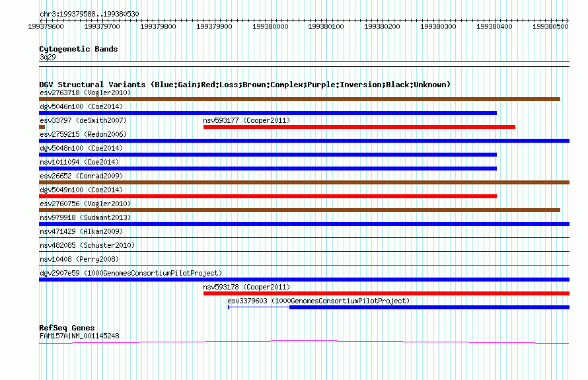The height and width of the screenshot is (380, 588).
Task: Open esv3379603 (1000GenomesConsortiumPilotProject) label
Action: click(318, 301)
